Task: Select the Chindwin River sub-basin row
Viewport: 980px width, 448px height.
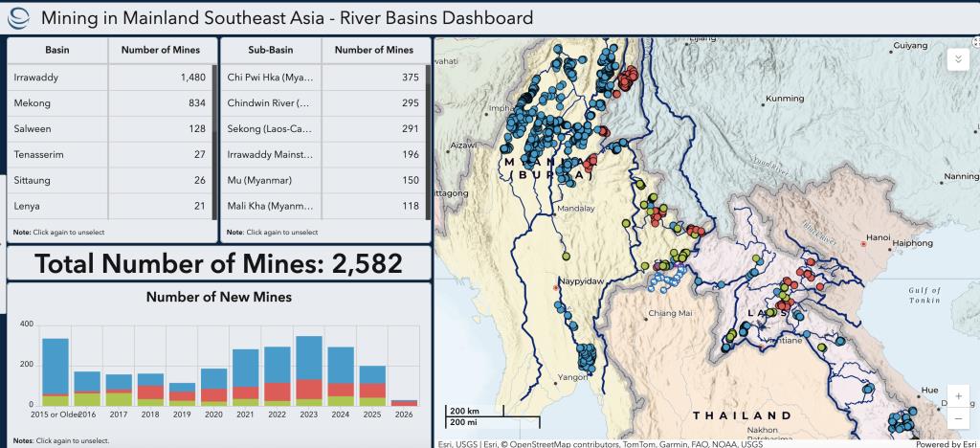Action: tap(323, 103)
